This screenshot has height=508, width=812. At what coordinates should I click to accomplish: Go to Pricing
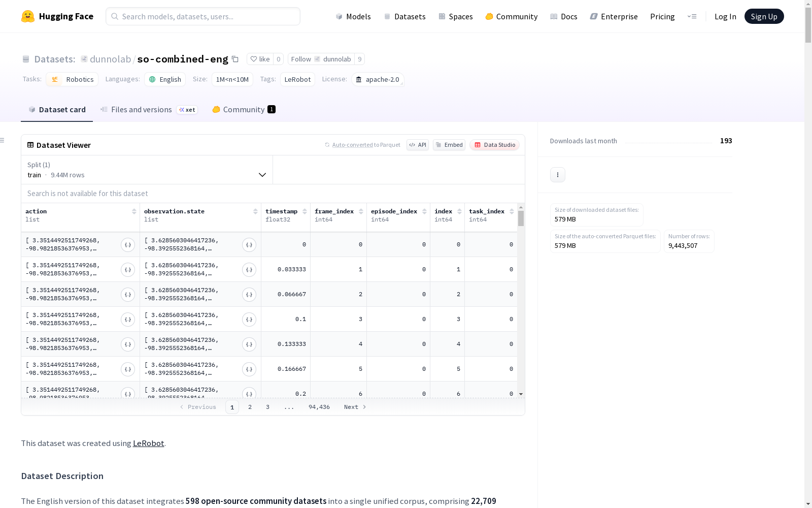tap(662, 16)
